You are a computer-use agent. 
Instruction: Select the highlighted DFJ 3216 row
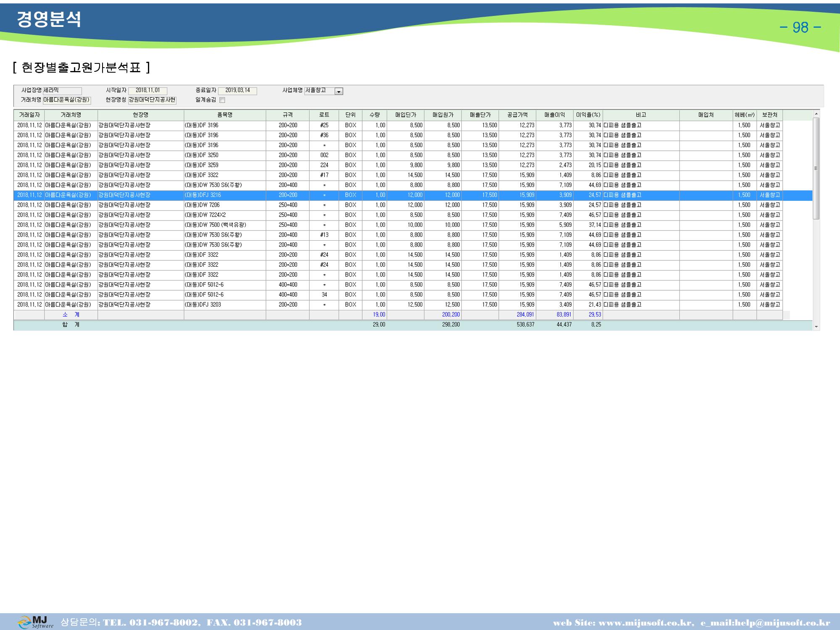[413, 195]
